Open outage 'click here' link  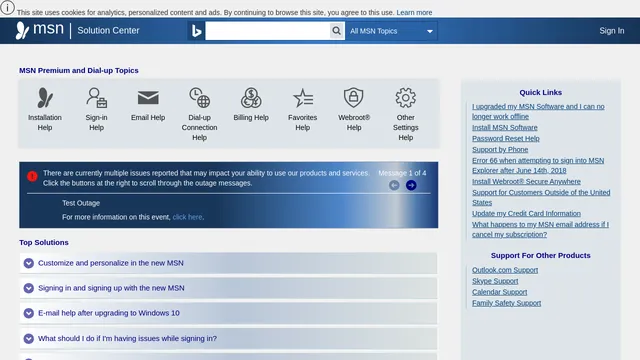187,217
